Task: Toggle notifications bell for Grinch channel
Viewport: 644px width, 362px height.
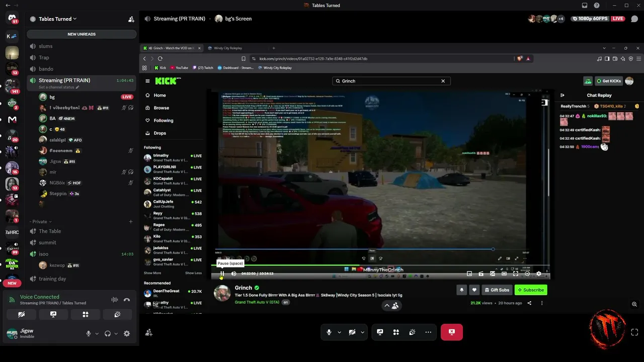Action: pos(461,290)
